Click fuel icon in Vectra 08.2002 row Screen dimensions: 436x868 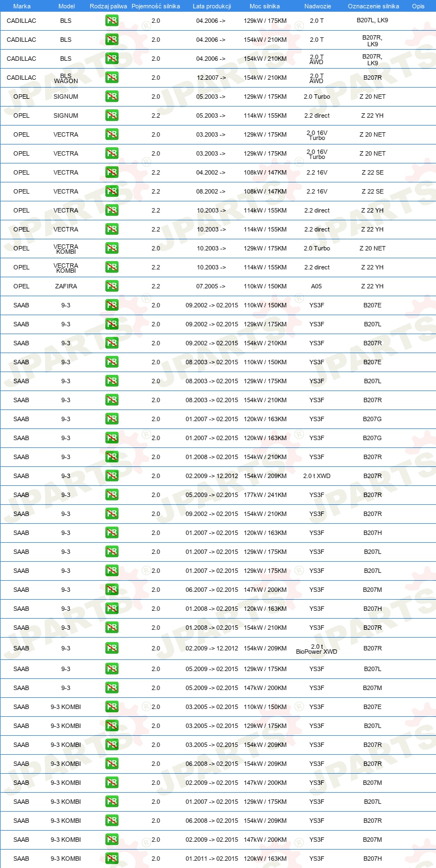(x=112, y=191)
